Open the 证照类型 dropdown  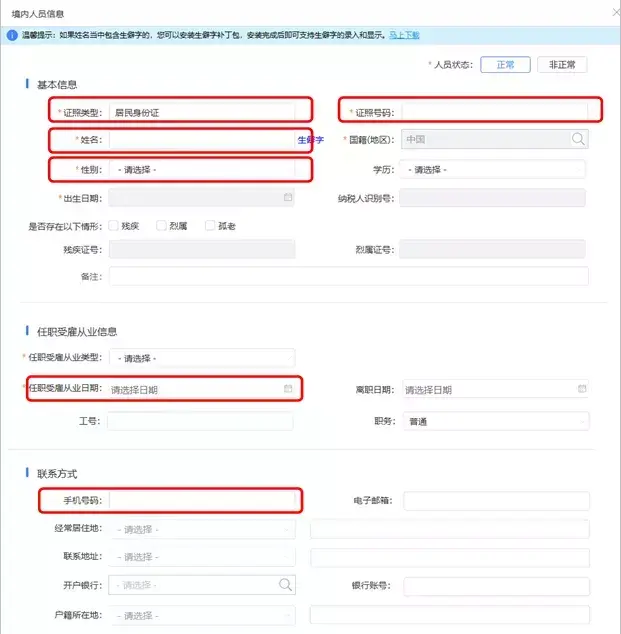[x=202, y=112]
